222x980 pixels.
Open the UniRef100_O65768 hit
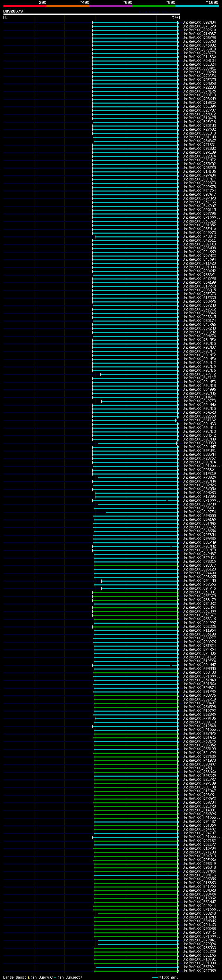199,41
